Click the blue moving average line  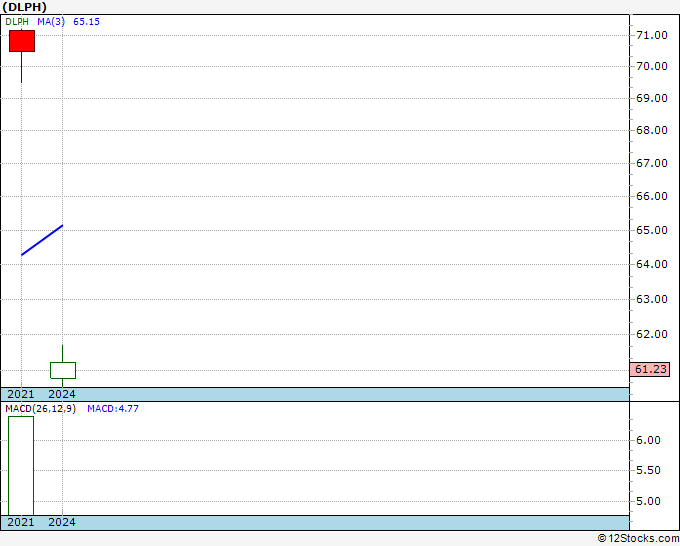(42, 240)
